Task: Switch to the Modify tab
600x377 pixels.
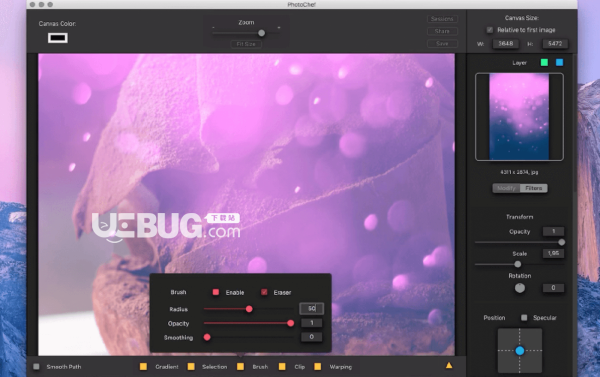Action: pyautogui.click(x=506, y=188)
